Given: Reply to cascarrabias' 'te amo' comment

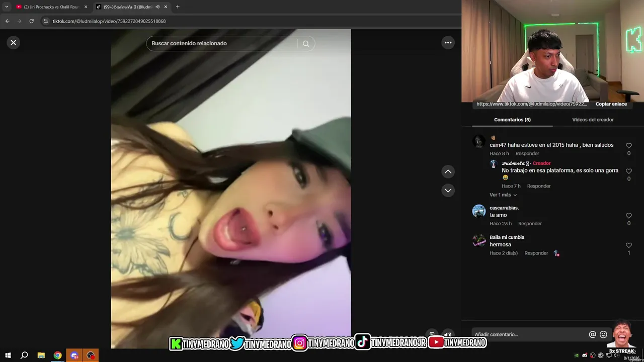Looking at the screenshot, I should 530,224.
